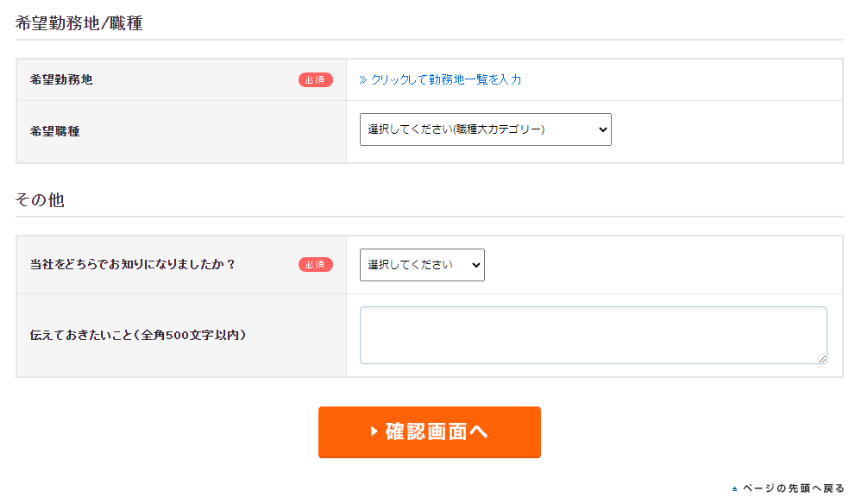Screen dimensions: 868x504
Task: Click the 必須 badge beside the 当社をどちらで question
Action: pyautogui.click(x=316, y=264)
